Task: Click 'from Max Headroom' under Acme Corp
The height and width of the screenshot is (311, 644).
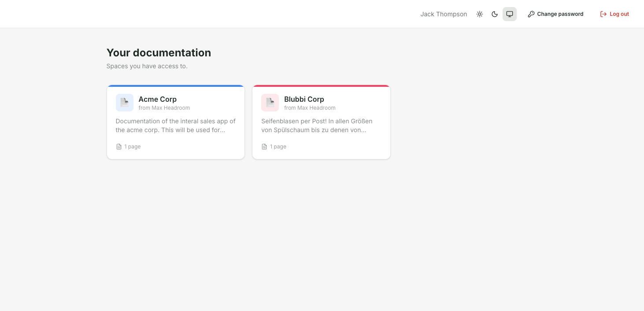Action: (164, 108)
